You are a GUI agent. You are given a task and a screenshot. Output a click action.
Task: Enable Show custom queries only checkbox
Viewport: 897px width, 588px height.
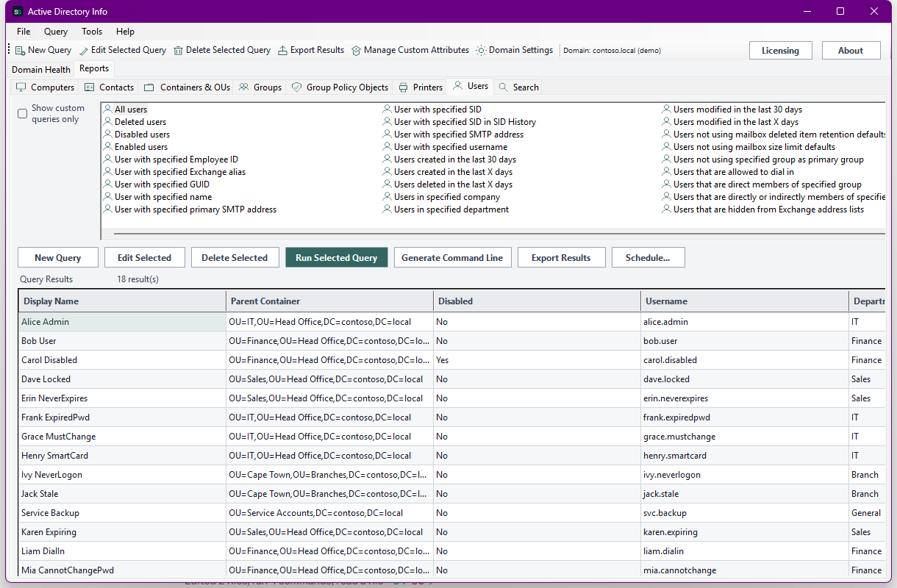(x=23, y=113)
